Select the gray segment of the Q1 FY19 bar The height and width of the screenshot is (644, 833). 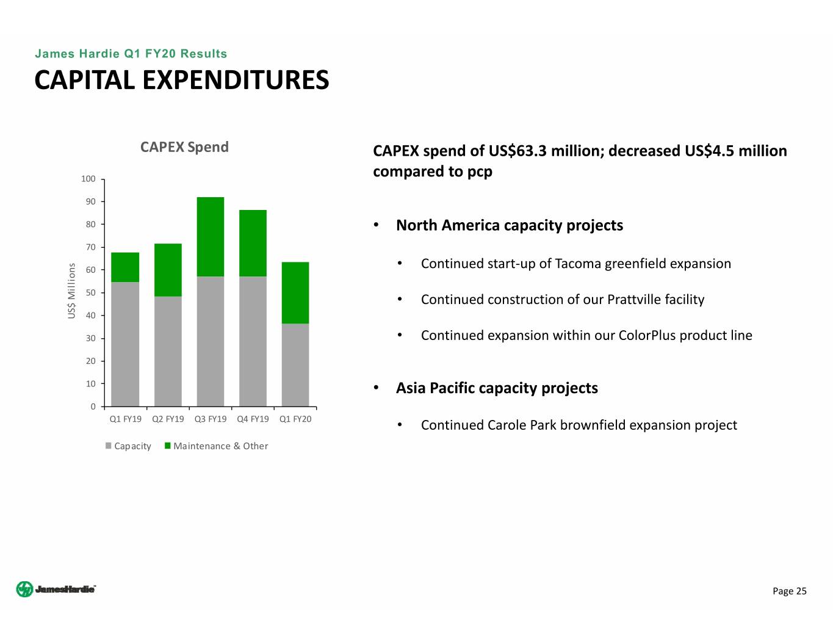click(x=125, y=344)
